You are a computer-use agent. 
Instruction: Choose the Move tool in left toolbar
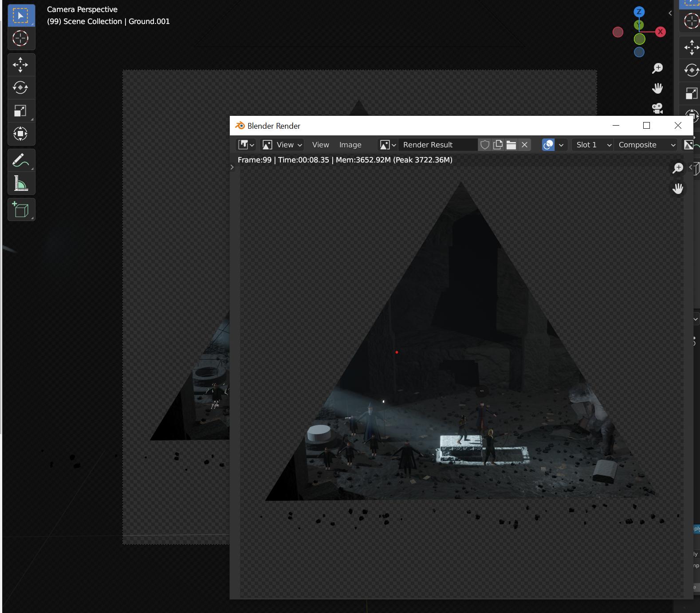point(21,65)
